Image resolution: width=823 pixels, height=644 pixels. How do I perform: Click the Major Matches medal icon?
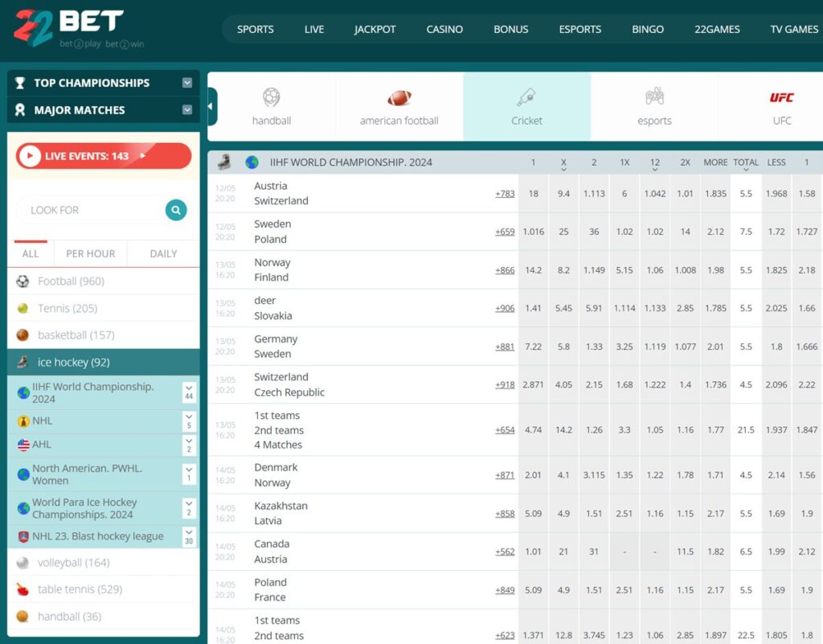click(20, 109)
